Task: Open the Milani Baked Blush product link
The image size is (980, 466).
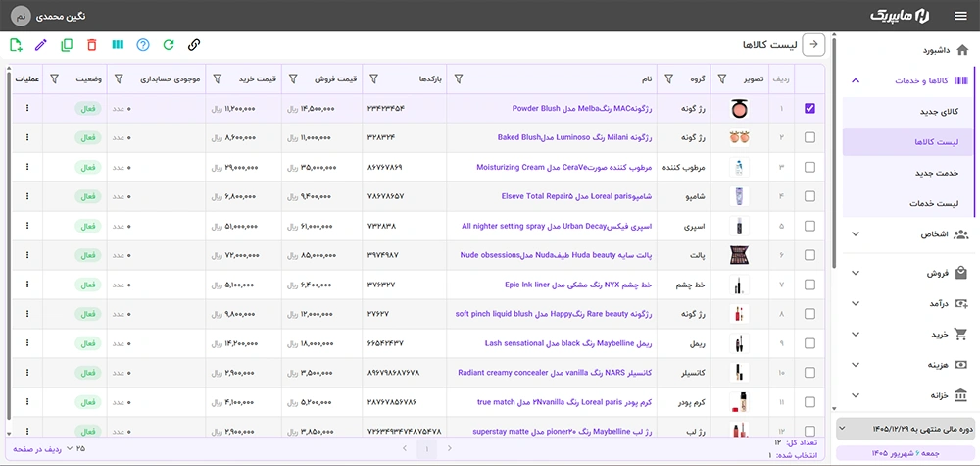Action: pos(575,137)
